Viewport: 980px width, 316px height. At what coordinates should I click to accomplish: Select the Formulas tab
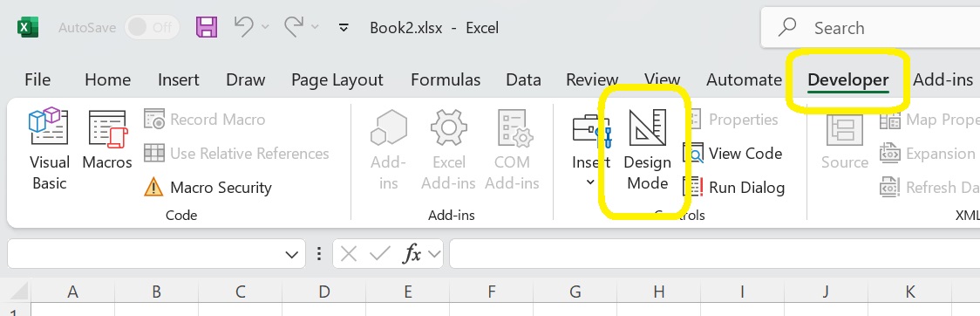(x=446, y=80)
